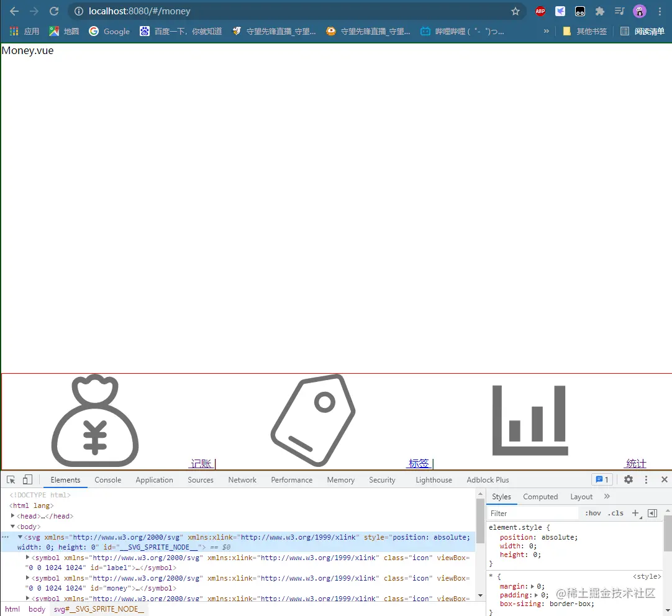
Task: Expand the padding shorthand triangle
Action: coord(536,595)
